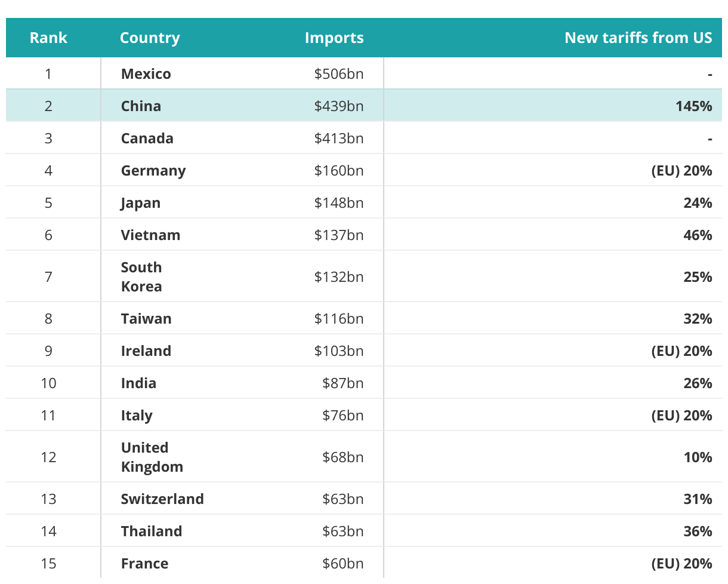Click Switzerland's 31% tariff value

[x=698, y=499]
